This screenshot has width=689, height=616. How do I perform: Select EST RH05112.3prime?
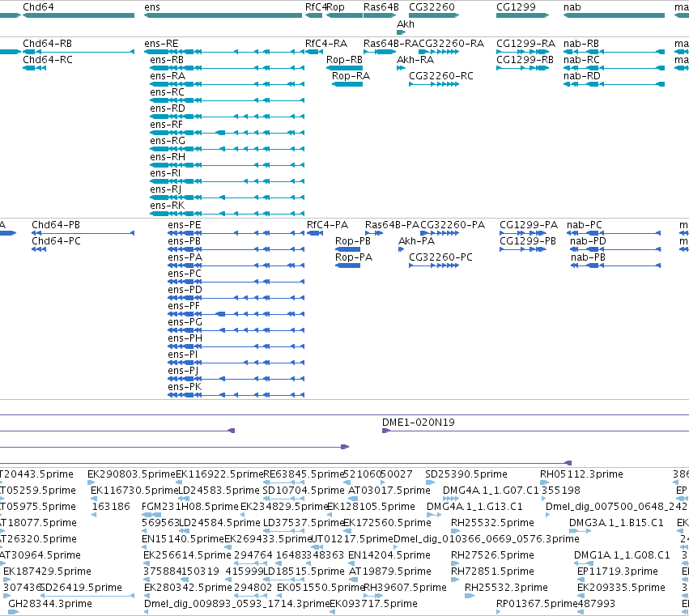581,474
